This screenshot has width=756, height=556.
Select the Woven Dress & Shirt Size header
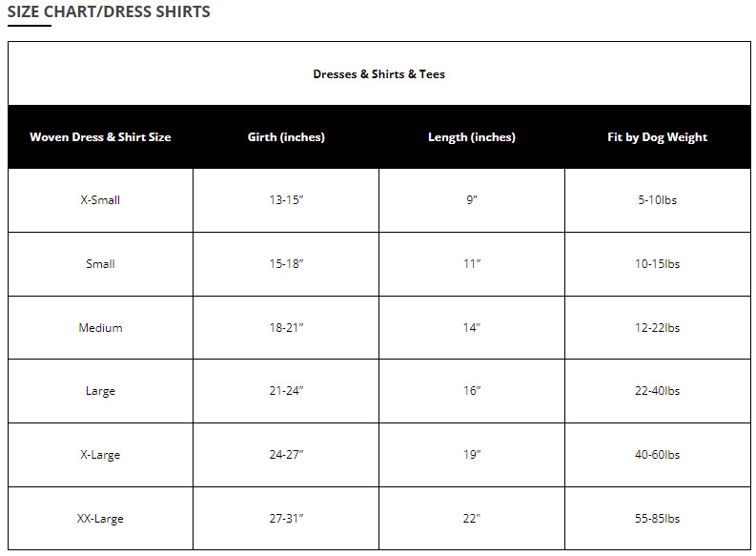click(100, 137)
